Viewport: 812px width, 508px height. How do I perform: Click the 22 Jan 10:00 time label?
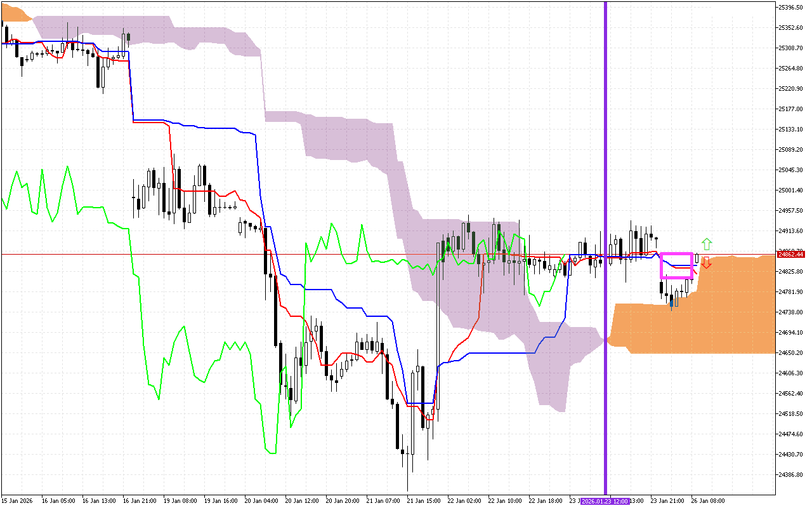pos(506,501)
